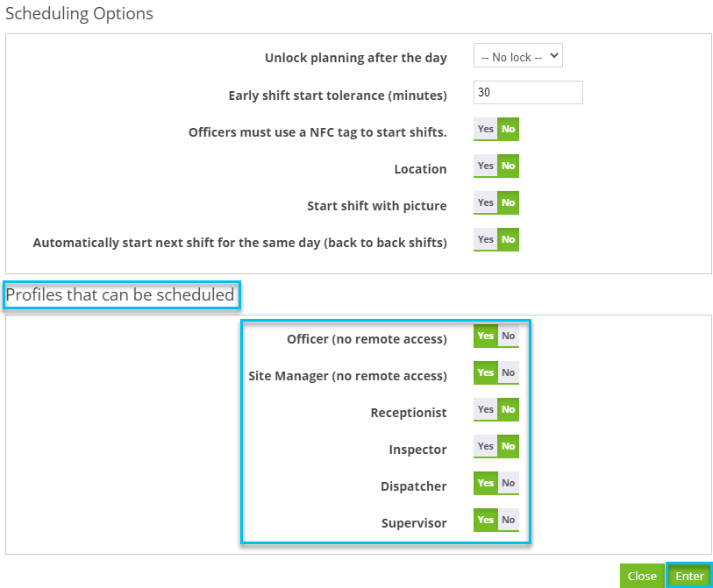Disable scheduling for Officer profile

508,336
